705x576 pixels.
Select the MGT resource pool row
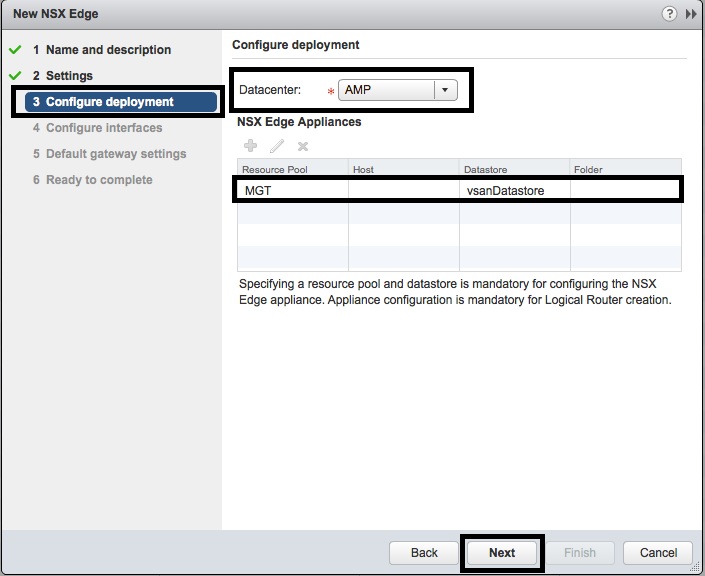pos(290,190)
